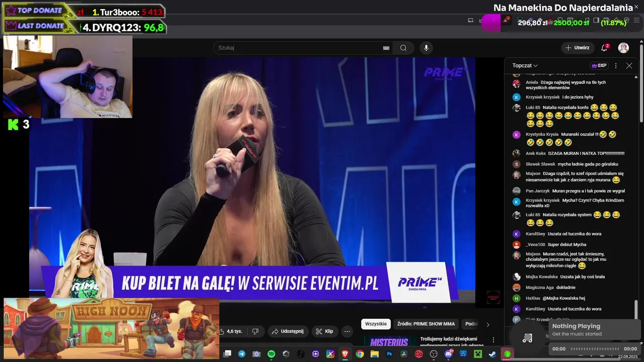The image size is (644, 362).
Task: Open DaVinci Resolve from the taskbar
Action: (x=404, y=354)
